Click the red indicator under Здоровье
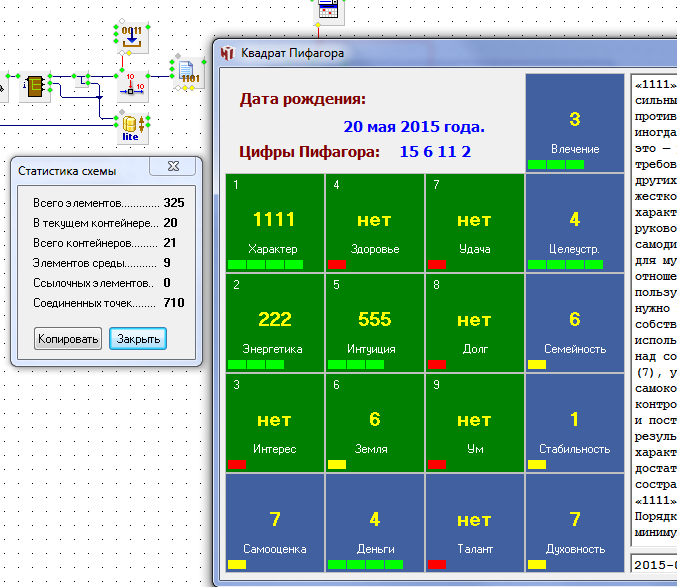Image resolution: width=677 pixels, height=587 pixels. click(x=336, y=264)
